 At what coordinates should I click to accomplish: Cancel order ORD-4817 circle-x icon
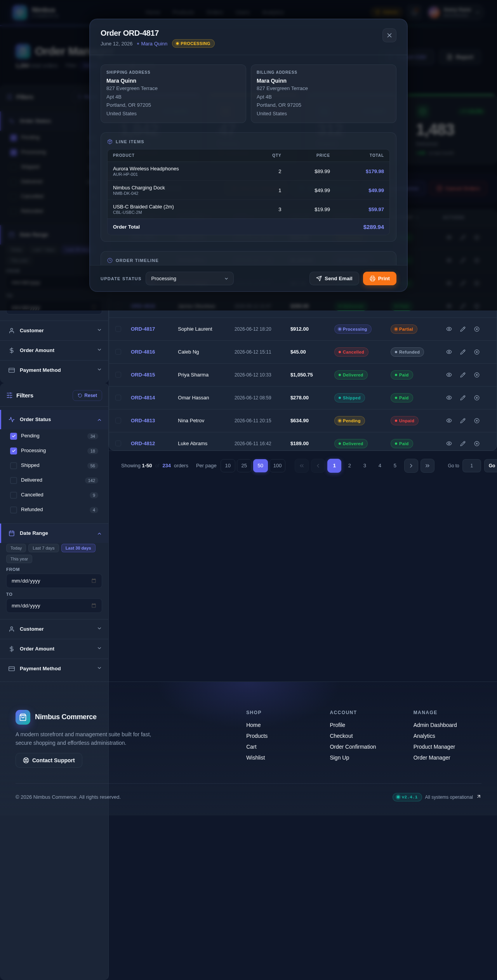tap(477, 329)
